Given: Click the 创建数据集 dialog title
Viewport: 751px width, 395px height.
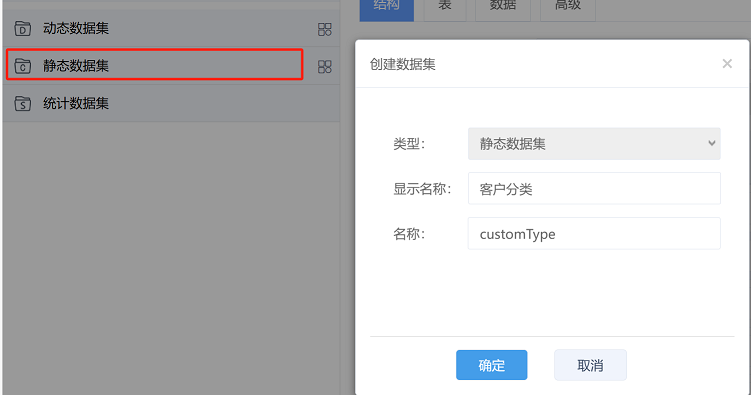Looking at the screenshot, I should click(402, 64).
